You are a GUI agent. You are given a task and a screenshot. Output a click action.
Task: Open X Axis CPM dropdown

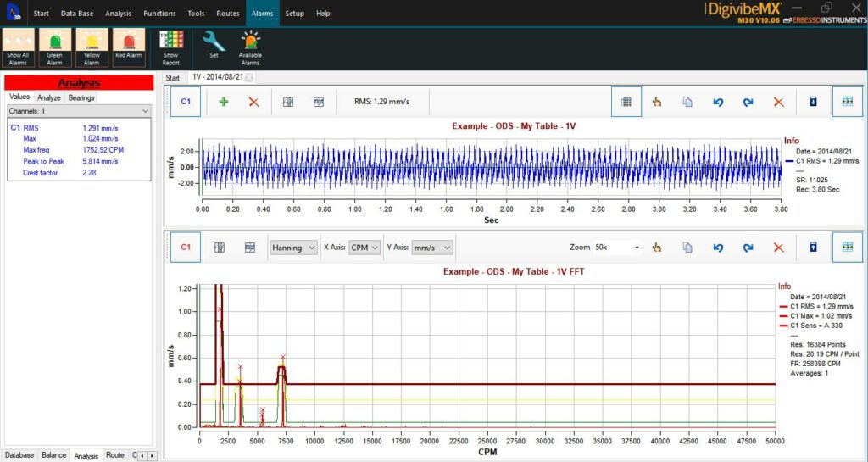tap(364, 248)
